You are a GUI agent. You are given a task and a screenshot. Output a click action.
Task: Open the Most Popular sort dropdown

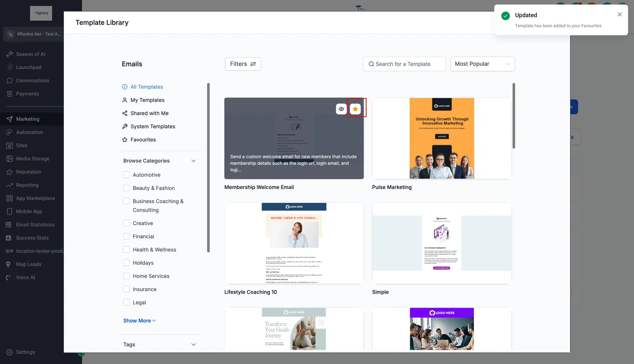pyautogui.click(x=483, y=64)
